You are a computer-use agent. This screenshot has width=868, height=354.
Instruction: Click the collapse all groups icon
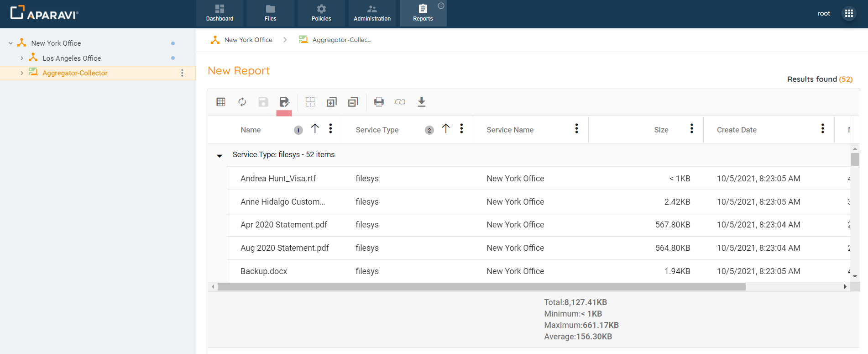click(353, 102)
